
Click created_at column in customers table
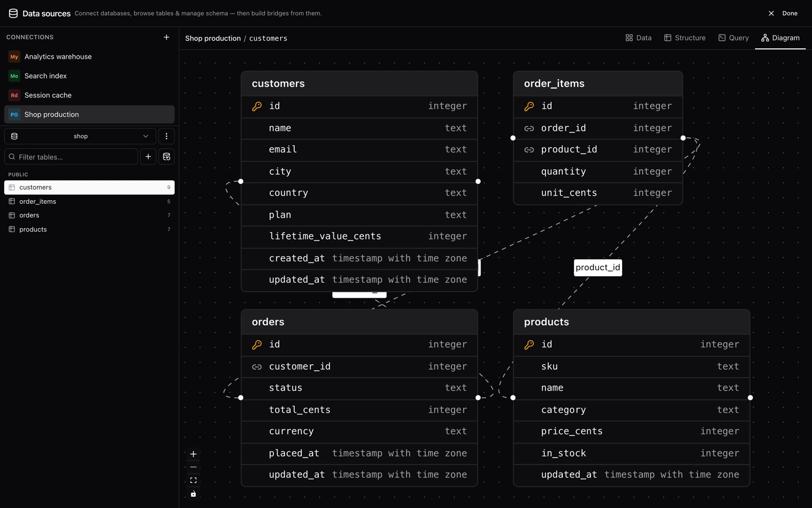click(359, 259)
